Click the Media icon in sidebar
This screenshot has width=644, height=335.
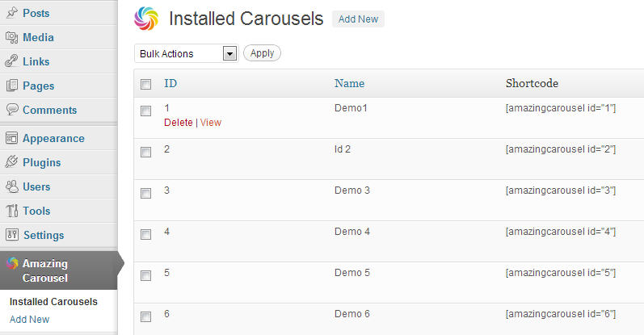click(12, 37)
